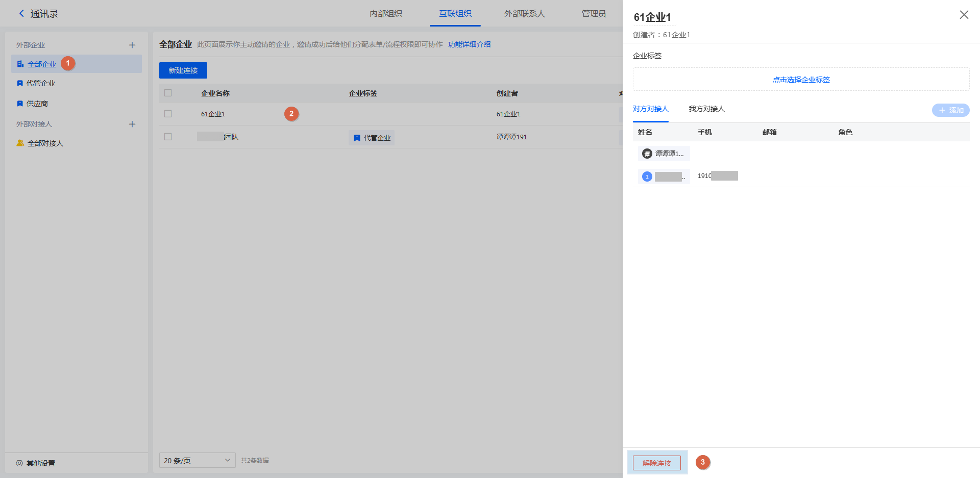Close the 61企业1 detail panel
This screenshot has width=980, height=478.
[x=964, y=15]
